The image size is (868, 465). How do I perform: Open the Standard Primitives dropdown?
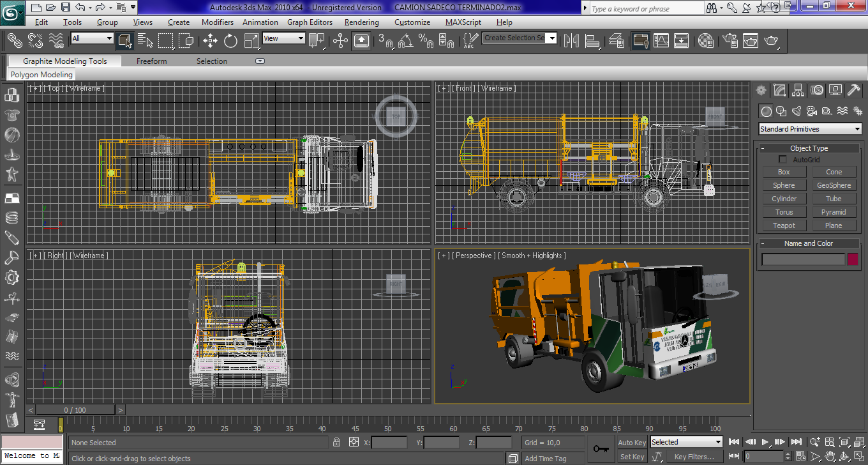(x=810, y=129)
